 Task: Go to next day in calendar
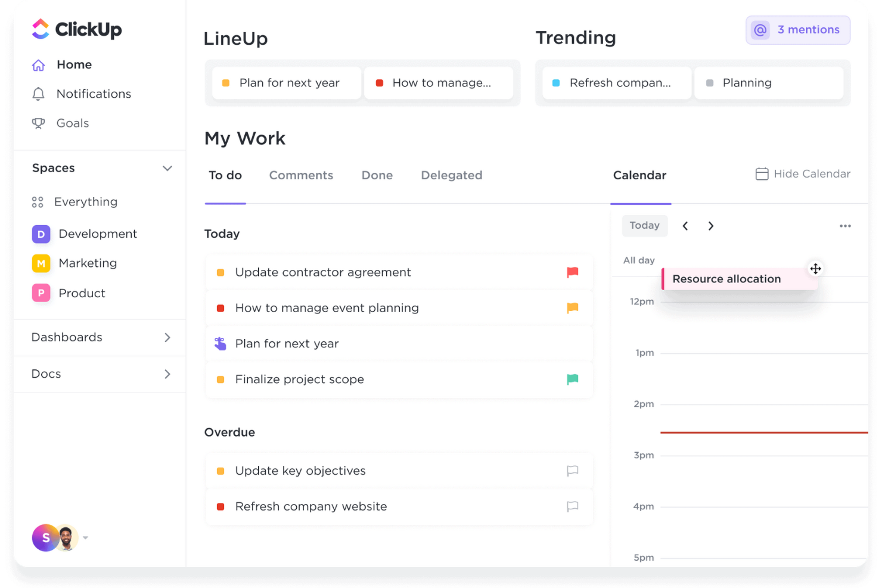click(711, 226)
